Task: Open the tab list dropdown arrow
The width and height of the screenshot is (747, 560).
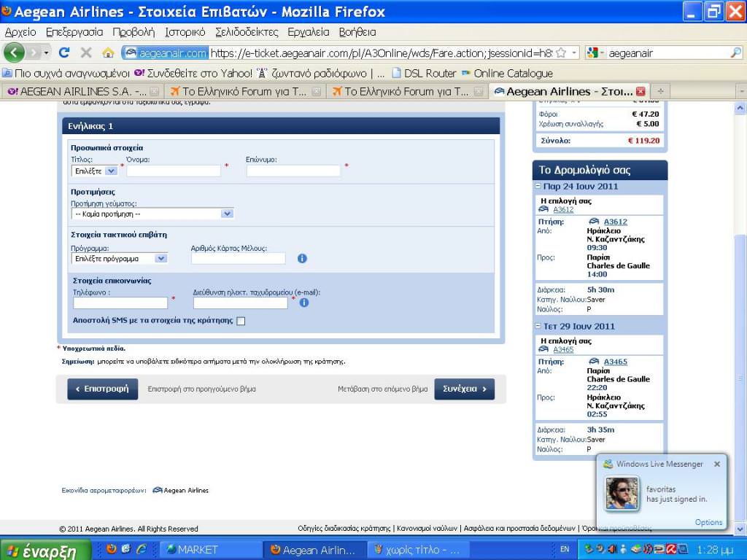Action: (741, 91)
